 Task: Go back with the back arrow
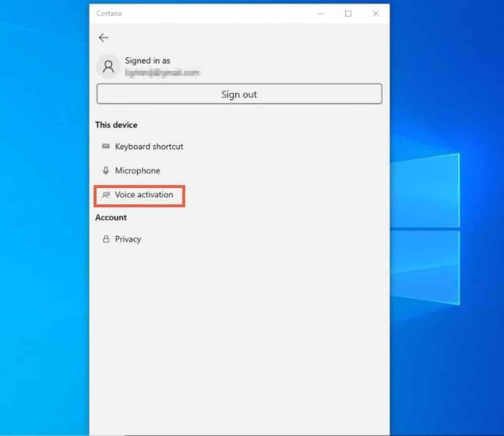coord(103,37)
